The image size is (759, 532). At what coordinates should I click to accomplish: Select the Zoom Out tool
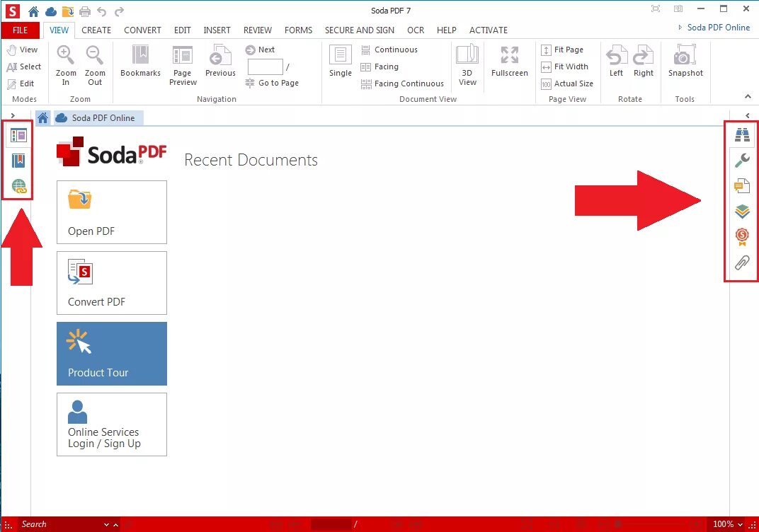tap(95, 65)
